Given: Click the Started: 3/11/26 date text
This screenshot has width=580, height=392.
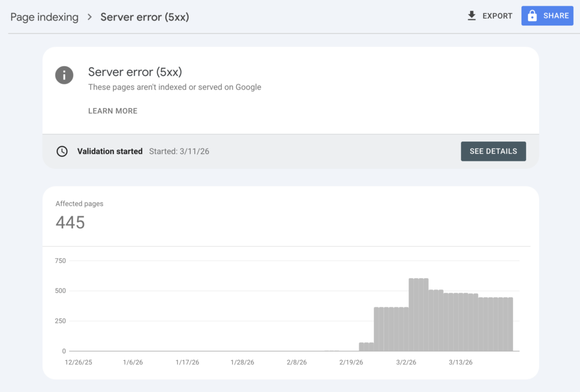Looking at the screenshot, I should 179,151.
